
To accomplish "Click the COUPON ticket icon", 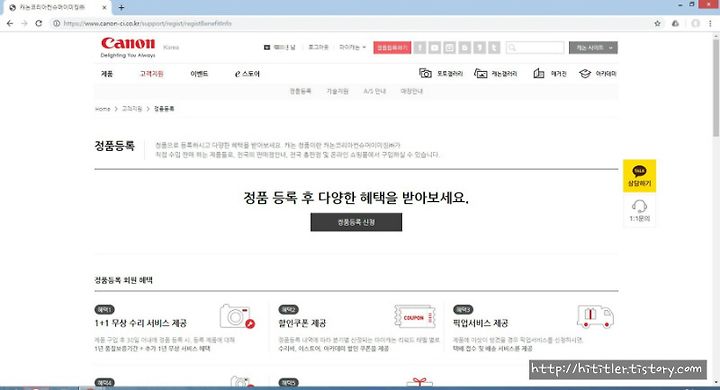I will pos(415,316).
